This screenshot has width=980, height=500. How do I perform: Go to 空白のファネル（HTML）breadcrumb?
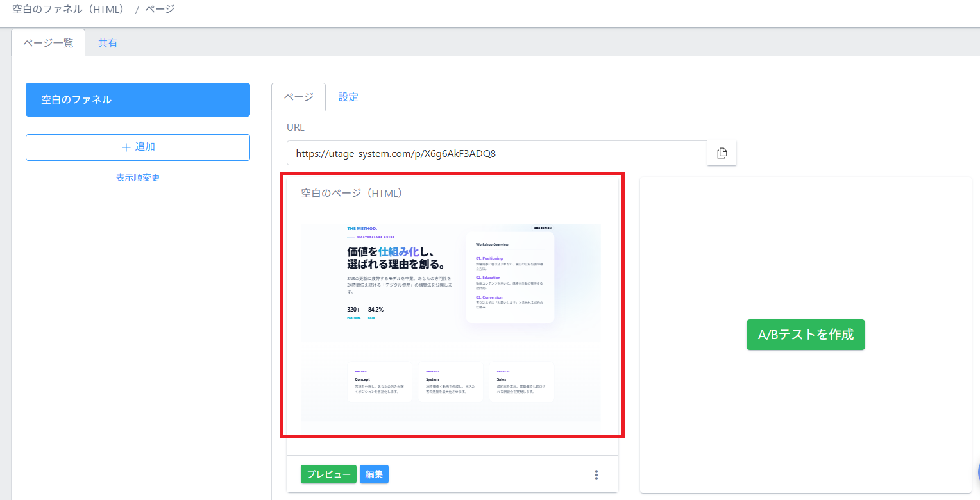point(69,10)
